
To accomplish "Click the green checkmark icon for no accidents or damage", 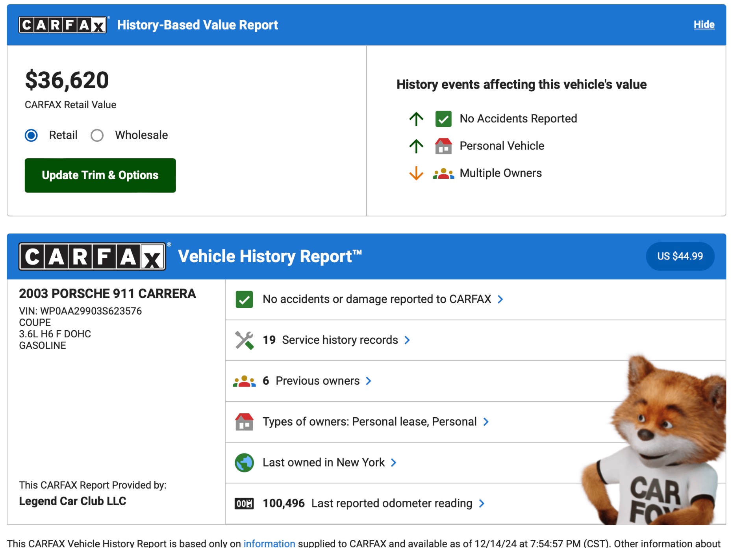I will pyautogui.click(x=244, y=300).
